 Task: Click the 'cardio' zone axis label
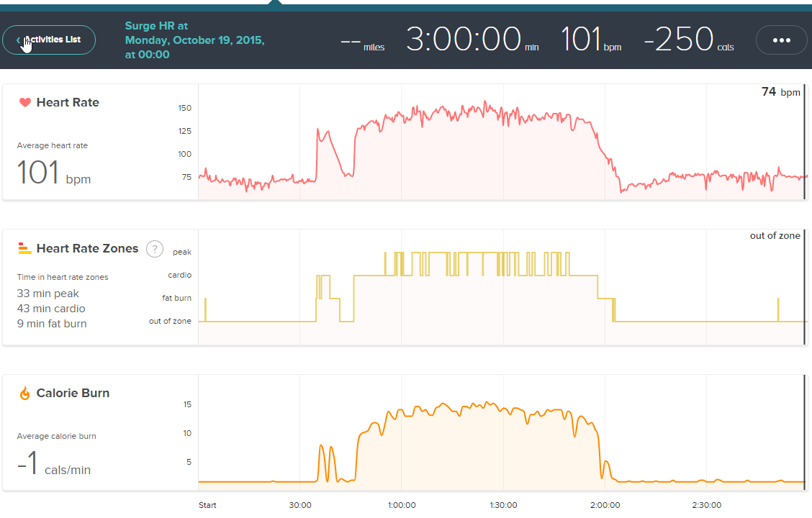(x=180, y=275)
